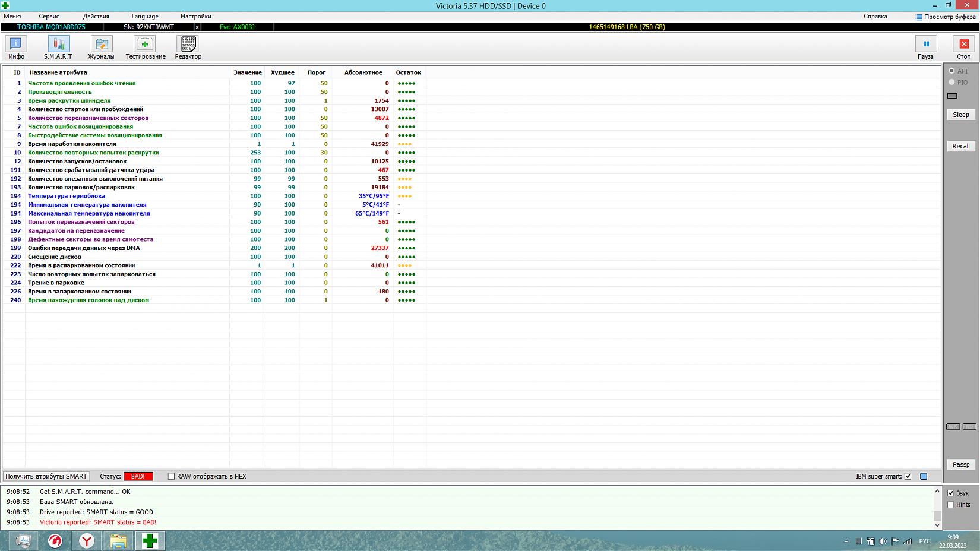Click the Просмотр буфера icon
Image resolution: width=980 pixels, height=551 pixels.
pos(919,17)
